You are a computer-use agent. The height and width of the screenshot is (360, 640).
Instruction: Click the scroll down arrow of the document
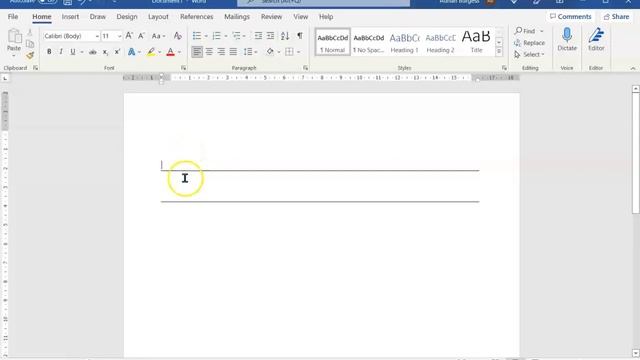tap(636, 353)
